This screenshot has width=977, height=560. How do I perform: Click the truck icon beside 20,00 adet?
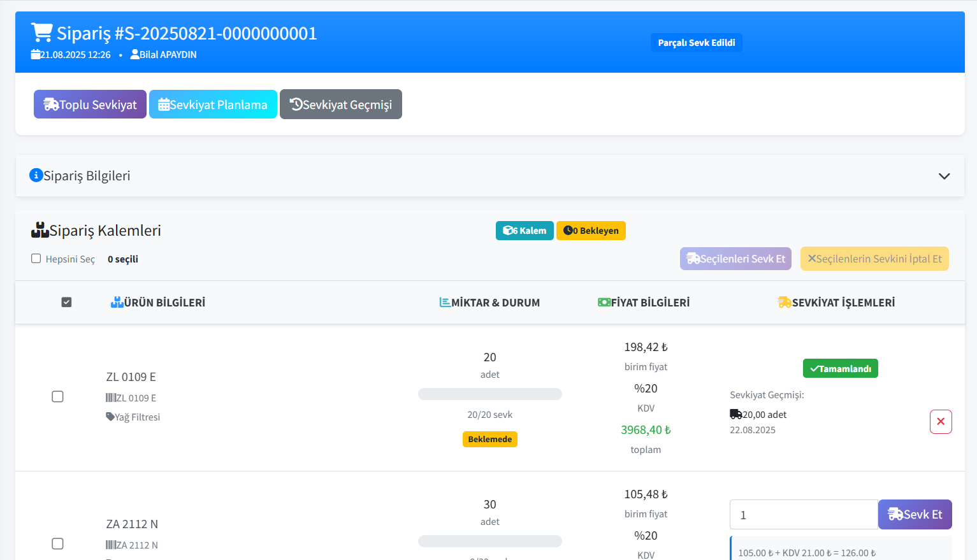pyautogui.click(x=735, y=414)
